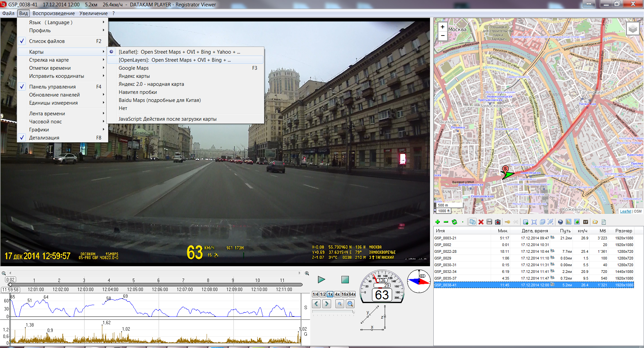
Task: Choose Baidu Maps map provider
Action: coord(185,100)
